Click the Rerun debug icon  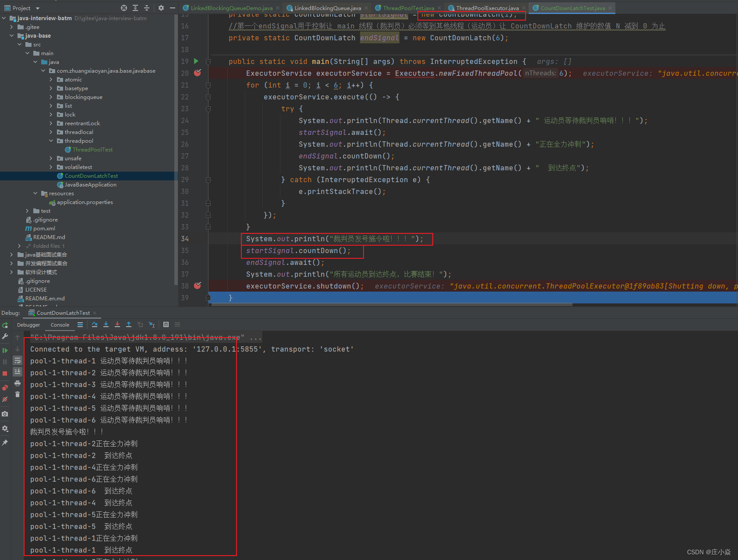click(5, 325)
